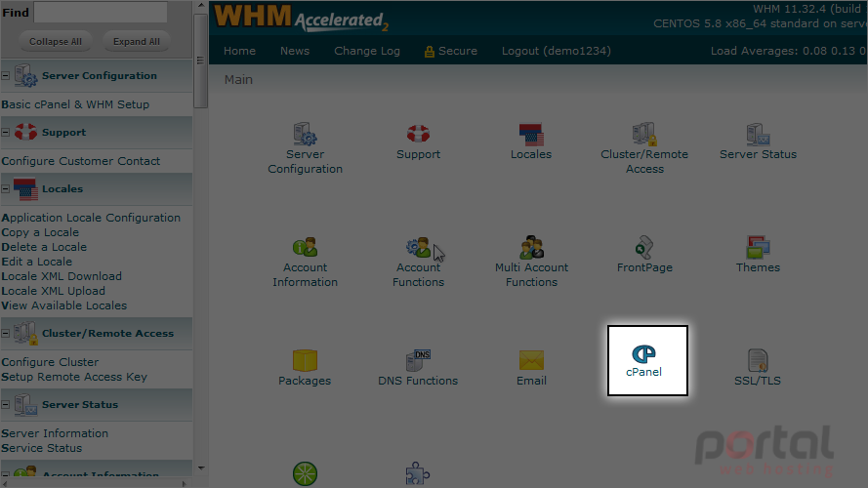The width and height of the screenshot is (868, 488).
Task: Open Edit a Locale link
Action: click(x=36, y=262)
